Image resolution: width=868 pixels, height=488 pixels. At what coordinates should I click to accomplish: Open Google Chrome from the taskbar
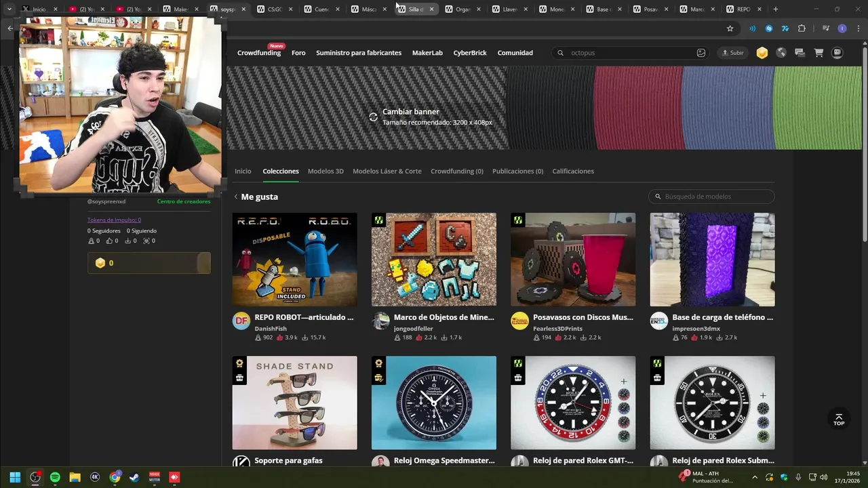[x=115, y=477]
